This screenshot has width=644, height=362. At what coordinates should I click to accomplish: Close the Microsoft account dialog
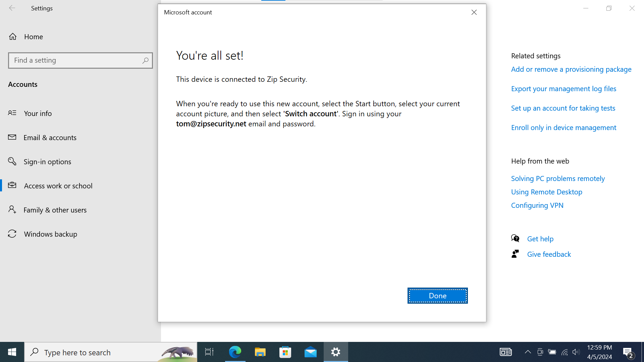click(x=474, y=12)
